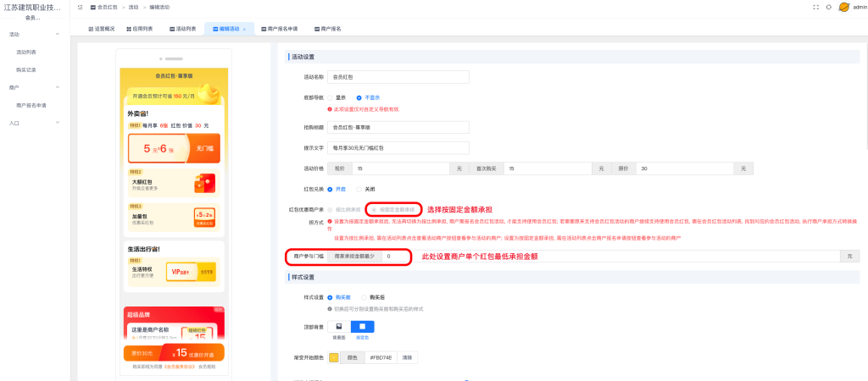Click the 清除 button for gradient color

(x=407, y=357)
